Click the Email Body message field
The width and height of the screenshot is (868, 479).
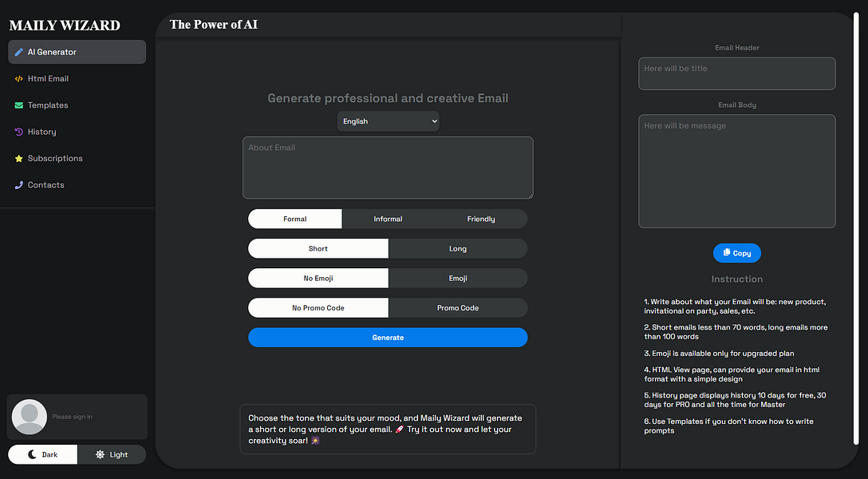click(x=737, y=171)
